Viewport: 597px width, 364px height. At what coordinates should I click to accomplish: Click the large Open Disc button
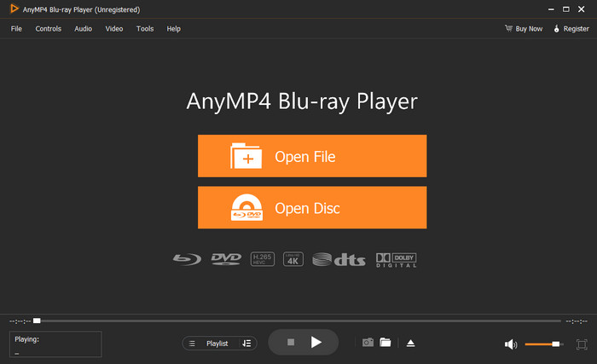click(312, 207)
